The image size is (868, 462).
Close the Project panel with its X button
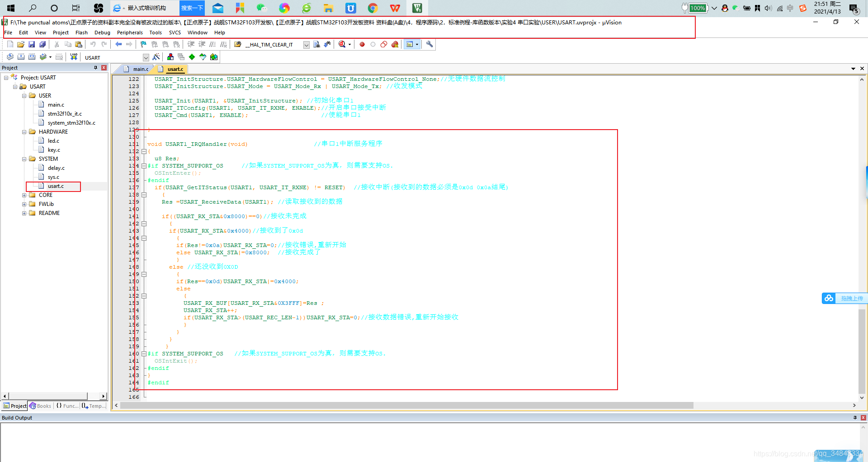tap(104, 68)
